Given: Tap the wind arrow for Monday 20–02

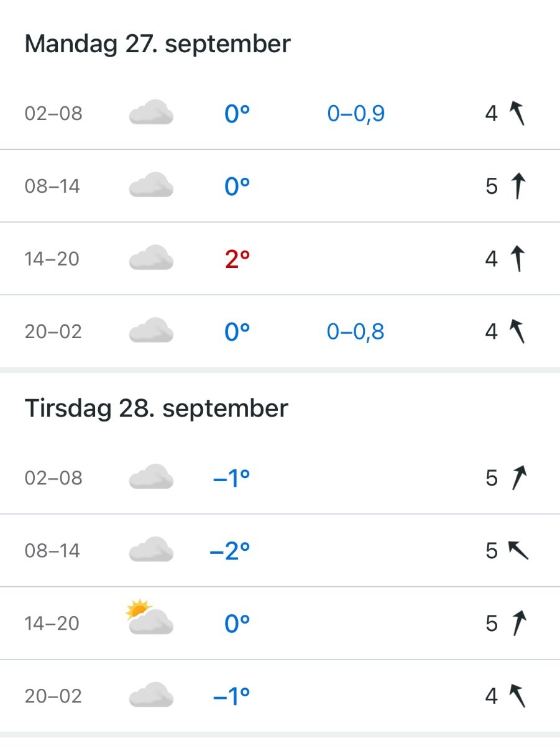Looking at the screenshot, I should (x=517, y=331).
